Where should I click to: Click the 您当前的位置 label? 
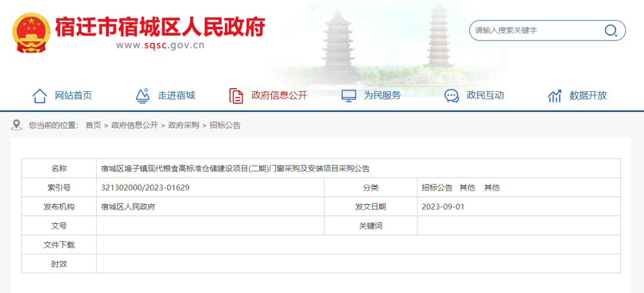pyautogui.click(x=54, y=126)
